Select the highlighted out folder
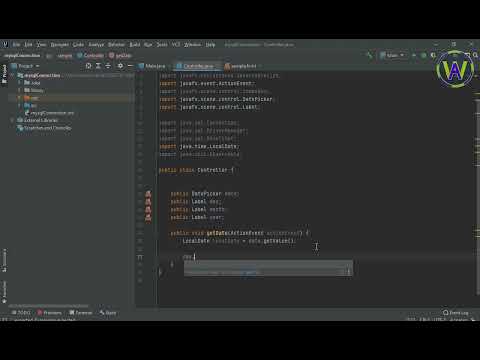Image resolution: width=480 pixels, height=360 pixels. pyautogui.click(x=71, y=98)
